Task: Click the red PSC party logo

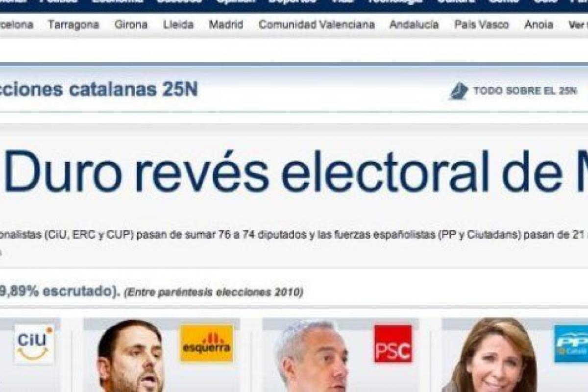Action: coord(393,343)
